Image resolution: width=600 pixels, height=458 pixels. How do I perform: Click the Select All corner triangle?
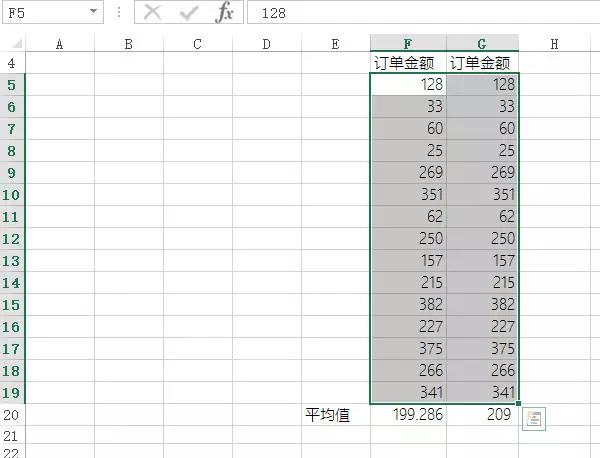tap(16, 44)
